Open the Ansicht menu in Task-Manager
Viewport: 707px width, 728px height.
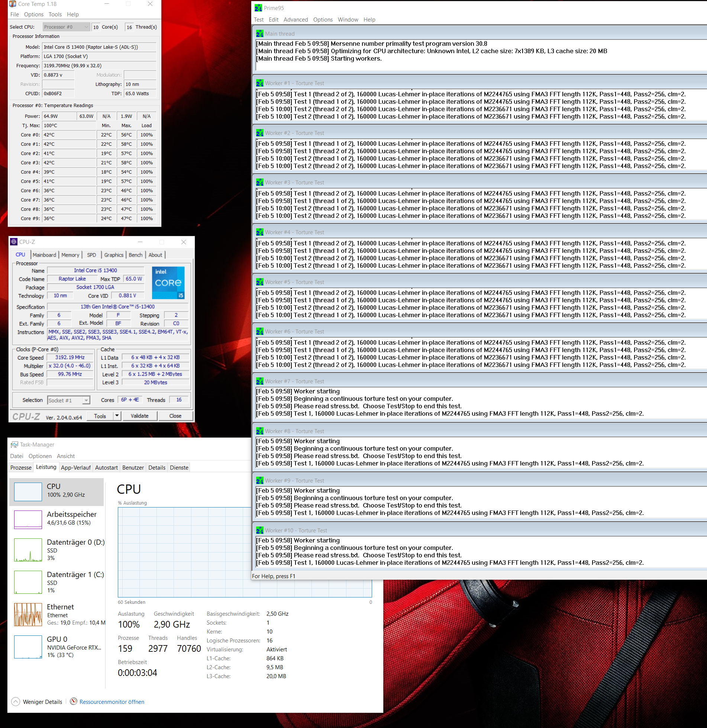(x=66, y=456)
